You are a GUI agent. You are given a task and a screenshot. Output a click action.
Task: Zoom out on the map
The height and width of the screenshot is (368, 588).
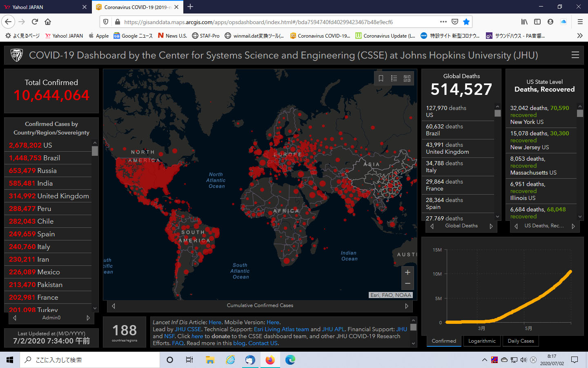coord(408,283)
